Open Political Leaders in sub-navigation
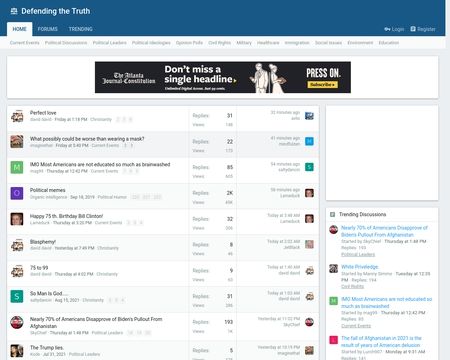Viewport: 450px width, 360px height. coord(109,43)
